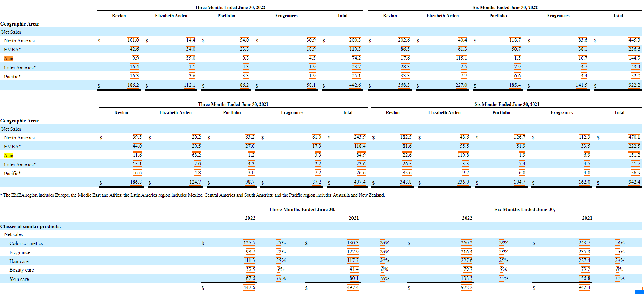Select Skin care value 138.3

point(467,278)
